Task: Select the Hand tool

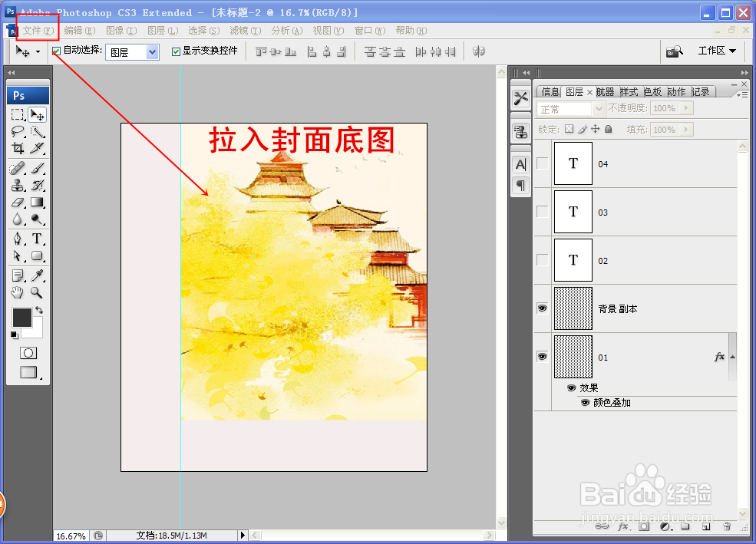Action: 18,292
